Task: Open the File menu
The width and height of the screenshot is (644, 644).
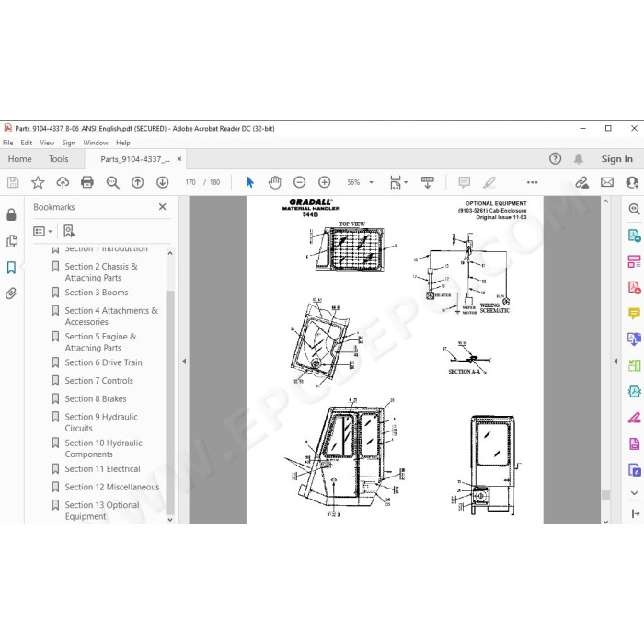Action: tap(7, 143)
